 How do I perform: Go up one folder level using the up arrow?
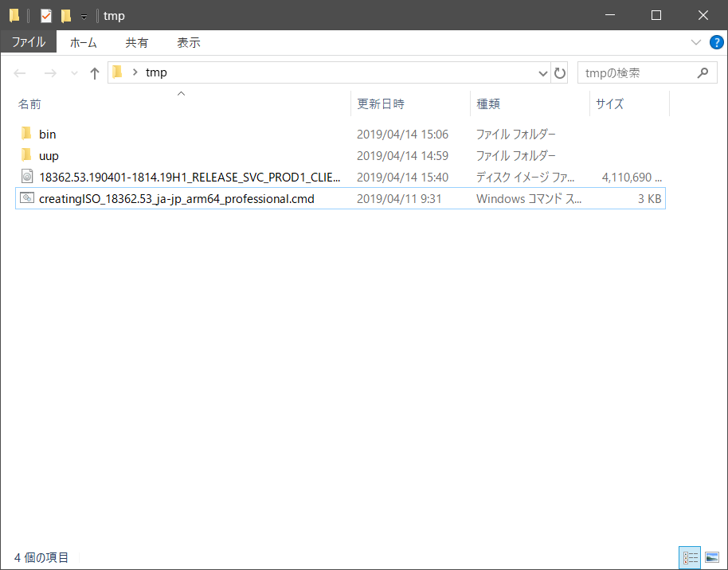coord(94,72)
